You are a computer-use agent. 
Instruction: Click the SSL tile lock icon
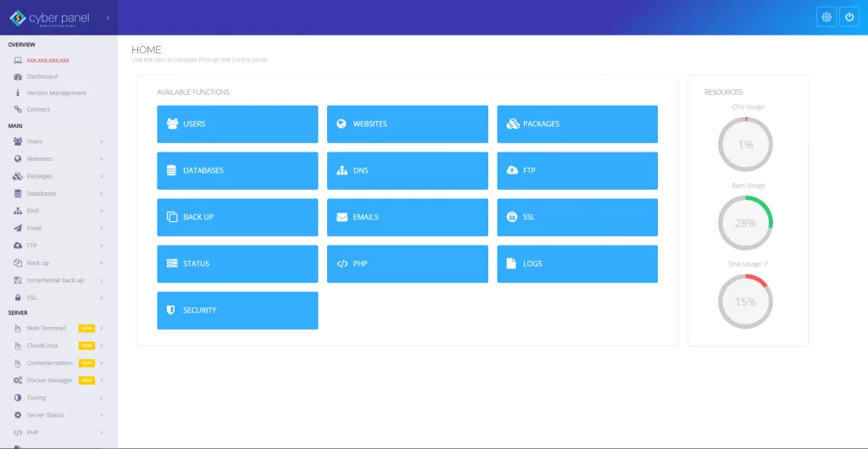[512, 217]
